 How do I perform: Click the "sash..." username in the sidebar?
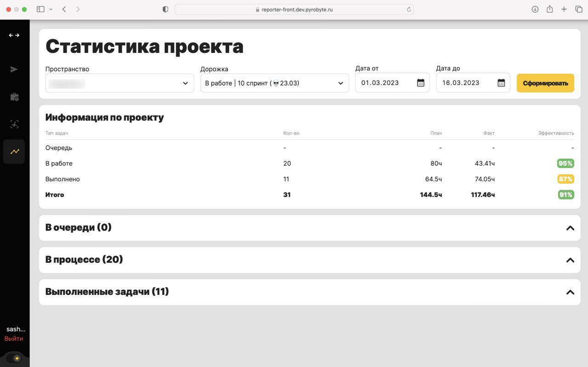[16, 329]
